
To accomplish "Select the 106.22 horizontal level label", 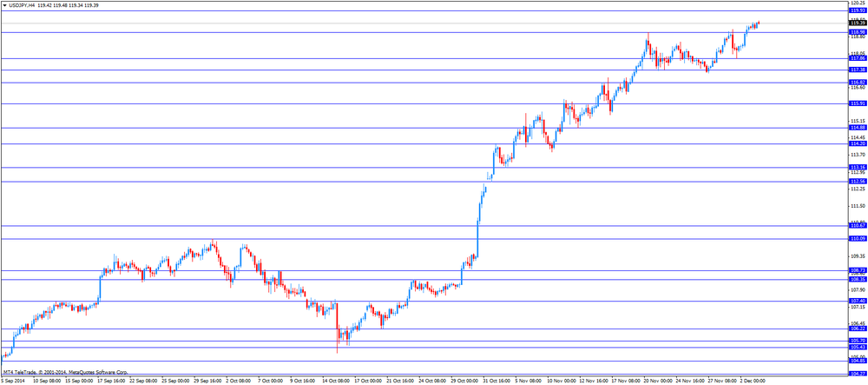I will [x=858, y=329].
